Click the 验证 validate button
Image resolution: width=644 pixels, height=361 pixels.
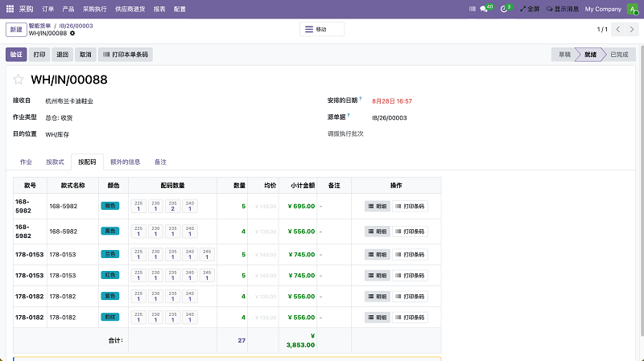(16, 55)
